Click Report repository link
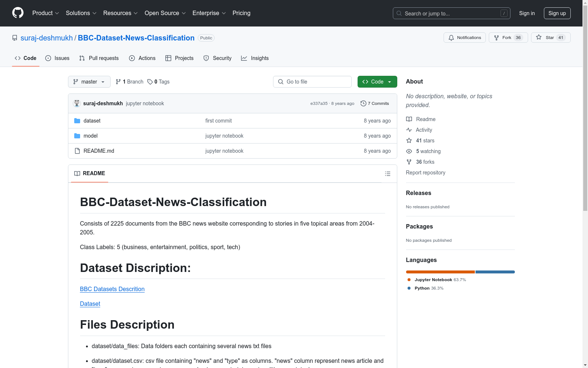This screenshot has height=368, width=588. [x=426, y=173]
